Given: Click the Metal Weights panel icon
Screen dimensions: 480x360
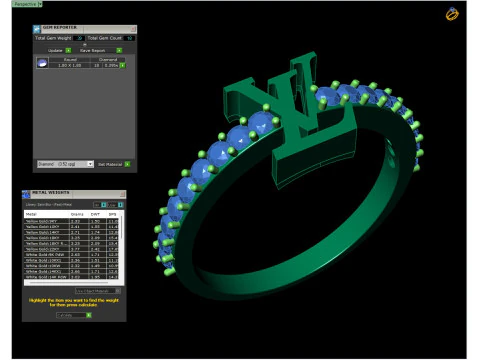Looking at the screenshot, I should 26,194.
